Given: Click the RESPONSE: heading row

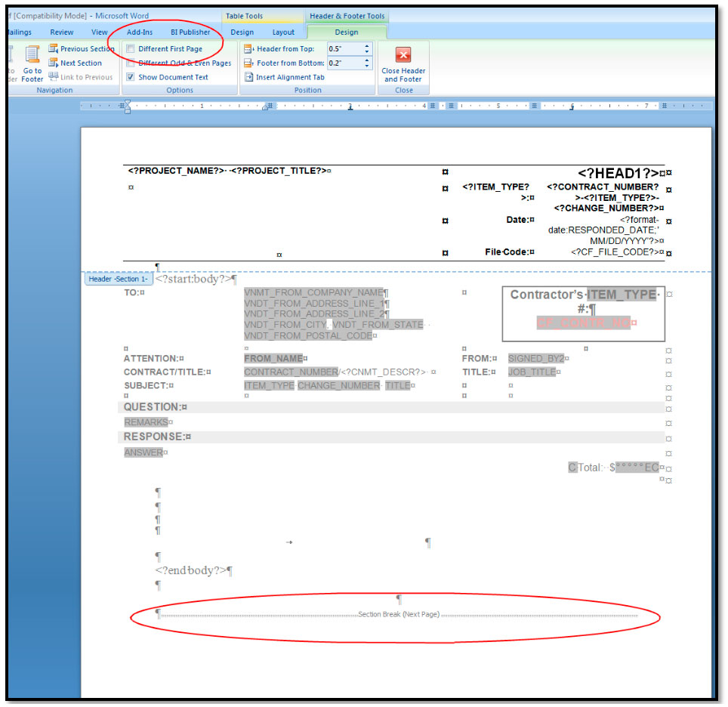Looking at the screenshot, I should tap(391, 437).
